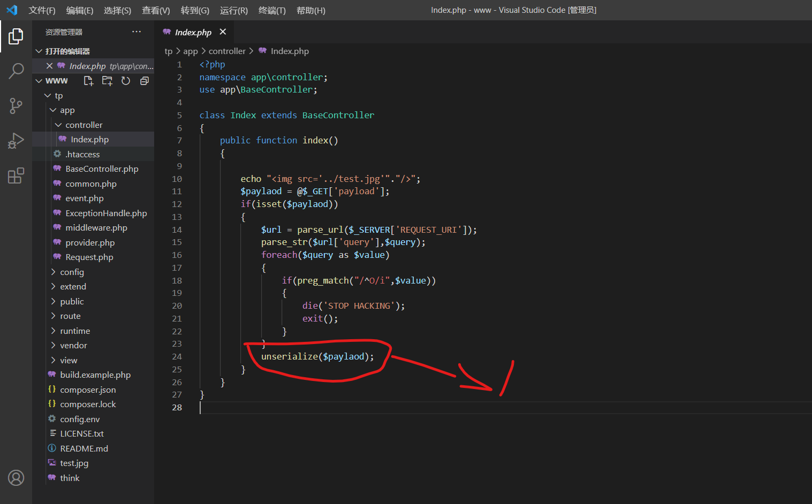This screenshot has height=504, width=812.
Task: Create a new file in www folder
Action: 88,81
